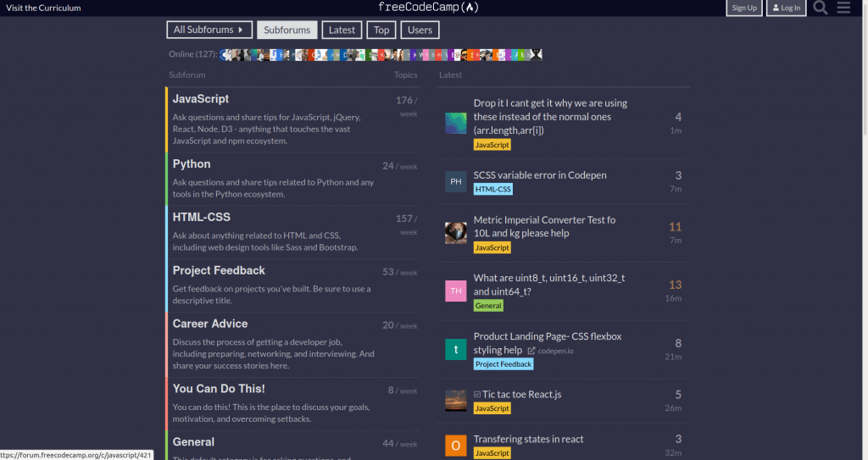Switch to the Users tab
The image size is (868, 460).
point(420,30)
